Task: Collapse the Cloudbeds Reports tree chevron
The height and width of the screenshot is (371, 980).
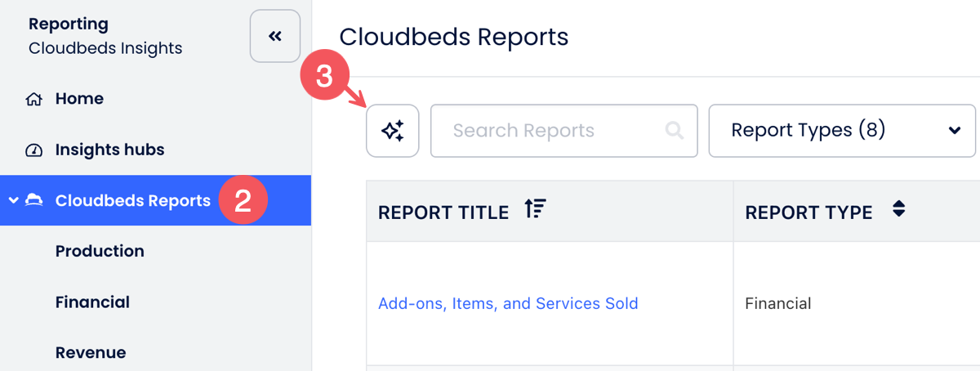Action: (x=13, y=201)
